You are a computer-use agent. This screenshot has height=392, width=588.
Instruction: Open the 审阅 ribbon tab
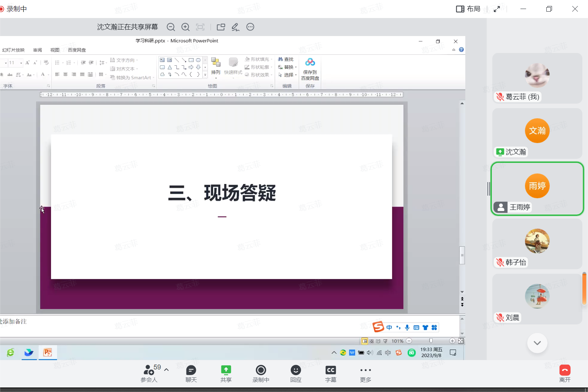click(38, 50)
